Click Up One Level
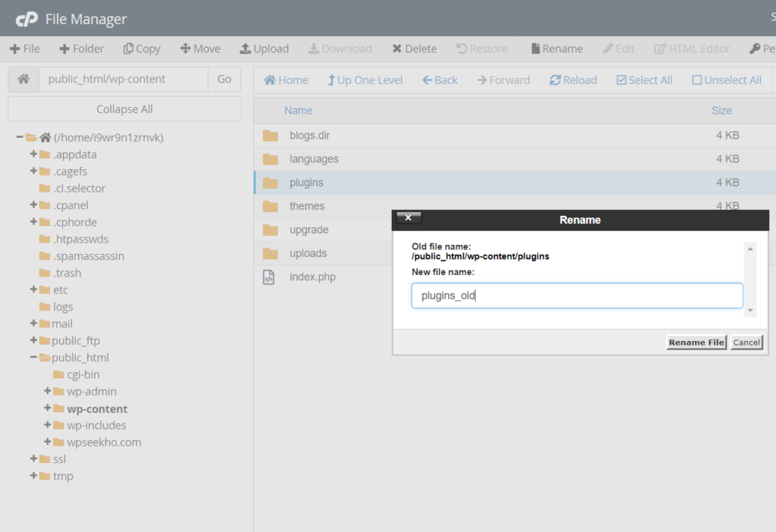776x532 pixels. pos(365,80)
